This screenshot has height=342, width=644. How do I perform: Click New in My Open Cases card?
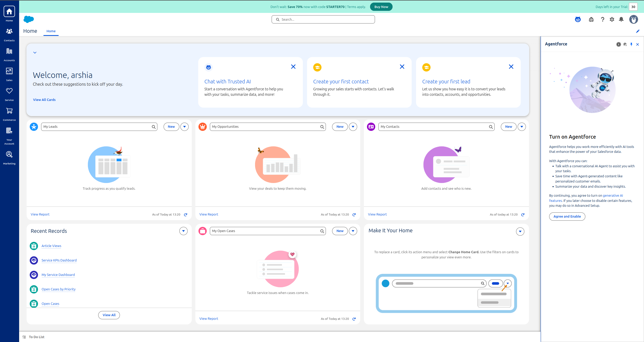point(340,231)
